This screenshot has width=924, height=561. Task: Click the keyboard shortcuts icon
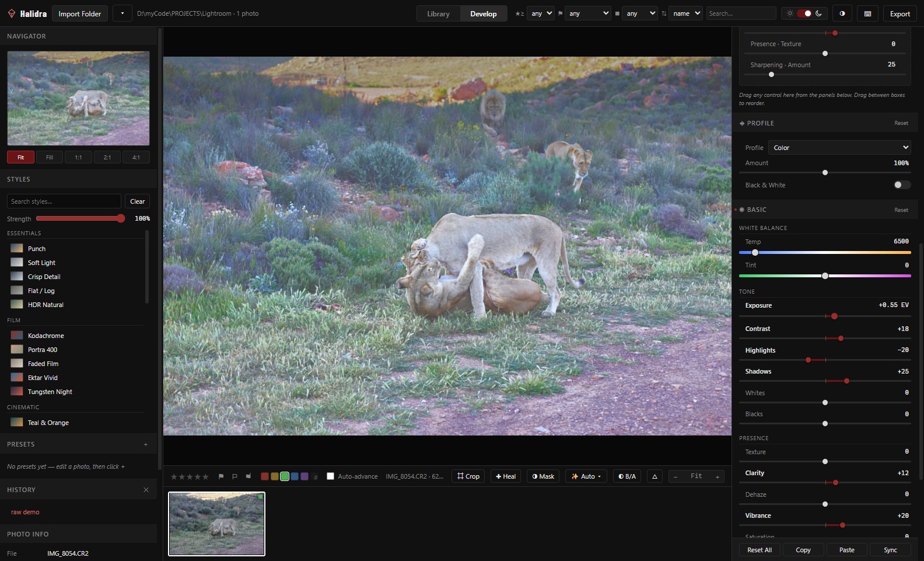pyautogui.click(x=867, y=13)
